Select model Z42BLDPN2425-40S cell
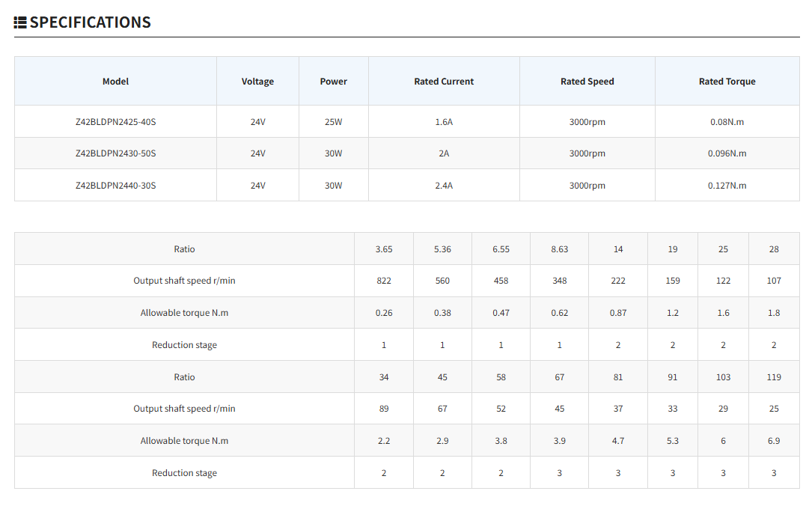This screenshot has width=812, height=506. tap(115, 122)
